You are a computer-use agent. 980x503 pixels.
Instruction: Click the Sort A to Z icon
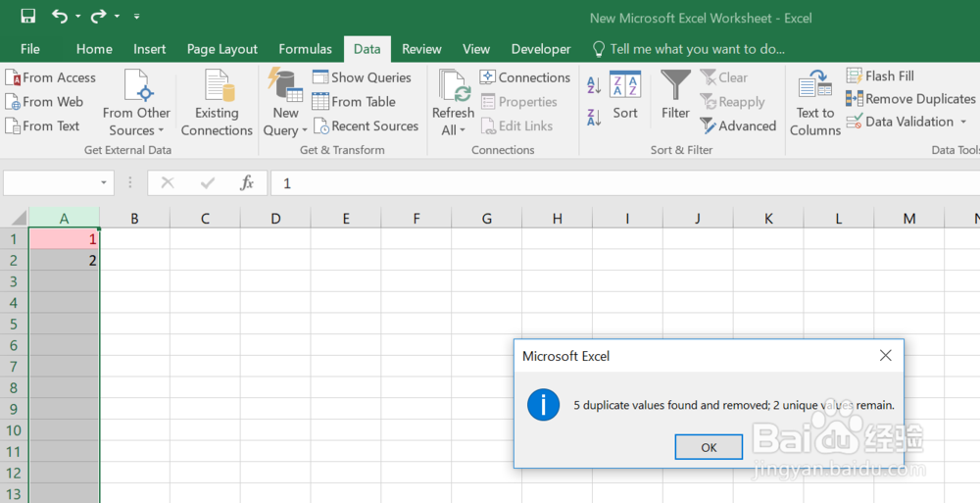pyautogui.click(x=594, y=85)
